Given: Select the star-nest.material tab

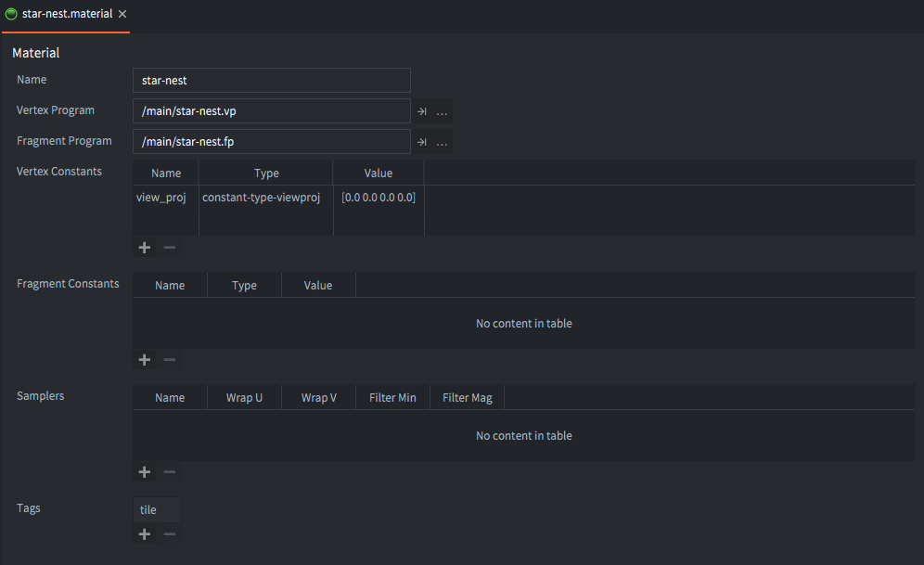Looking at the screenshot, I should (65, 15).
